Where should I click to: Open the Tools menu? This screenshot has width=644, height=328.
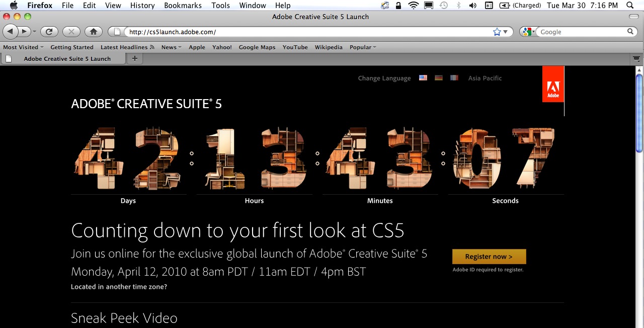point(220,6)
